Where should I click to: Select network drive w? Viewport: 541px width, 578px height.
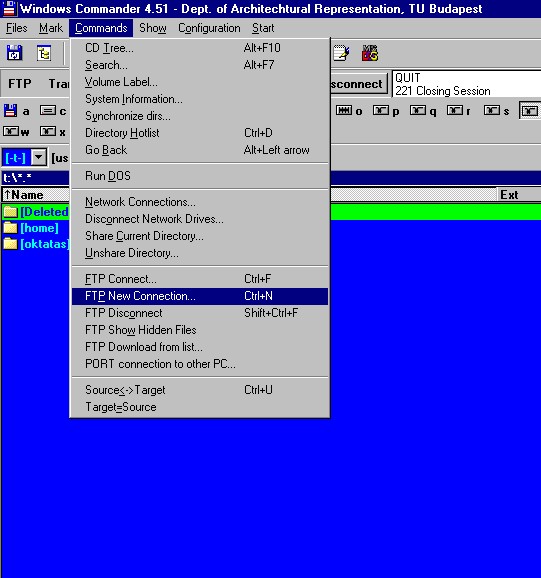pos(17,132)
